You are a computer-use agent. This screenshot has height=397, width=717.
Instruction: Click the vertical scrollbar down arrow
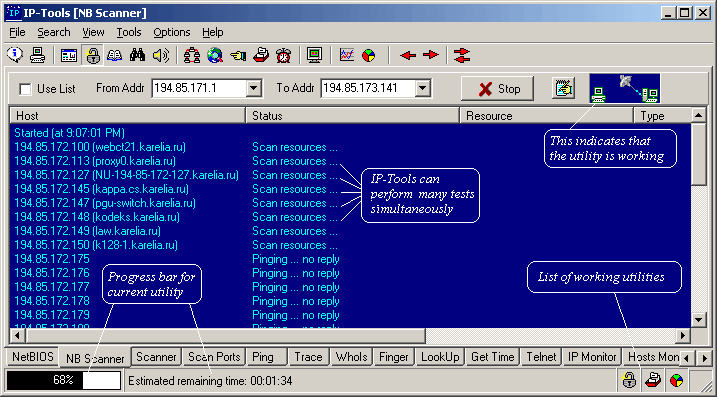(699, 319)
